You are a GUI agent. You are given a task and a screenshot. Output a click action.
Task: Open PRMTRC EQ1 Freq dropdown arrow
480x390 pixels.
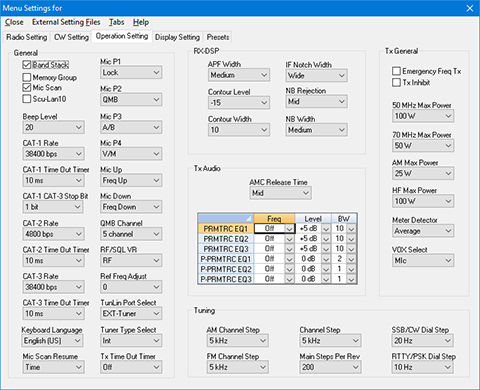click(x=289, y=229)
